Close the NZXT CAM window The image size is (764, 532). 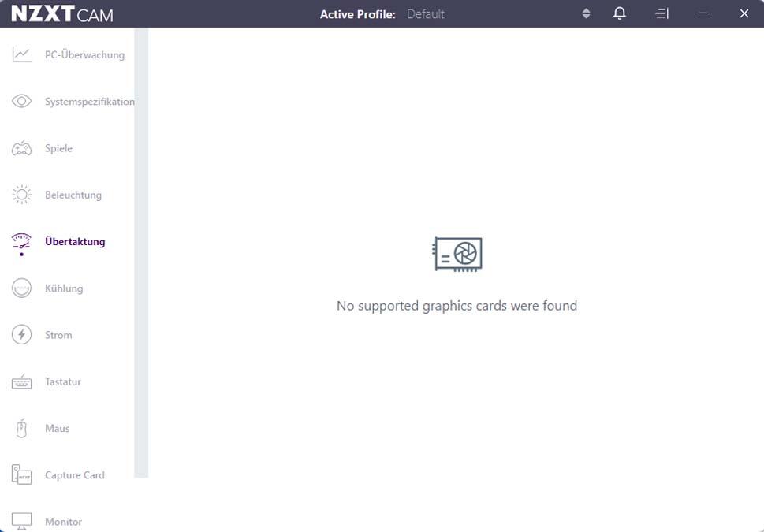tap(744, 13)
